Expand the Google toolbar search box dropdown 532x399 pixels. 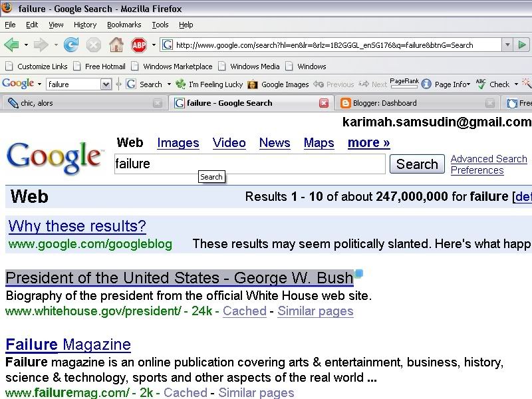[x=106, y=84]
